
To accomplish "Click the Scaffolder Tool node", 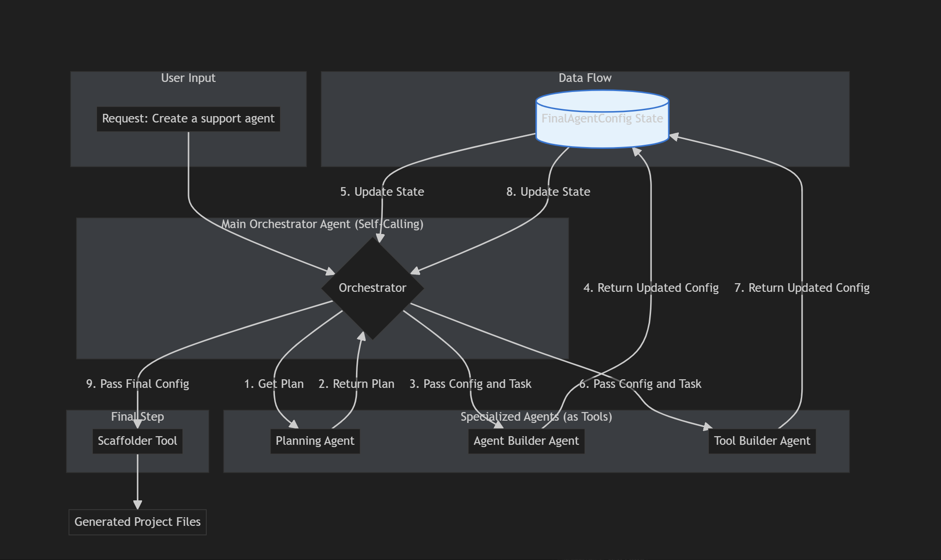I will 137,441.
